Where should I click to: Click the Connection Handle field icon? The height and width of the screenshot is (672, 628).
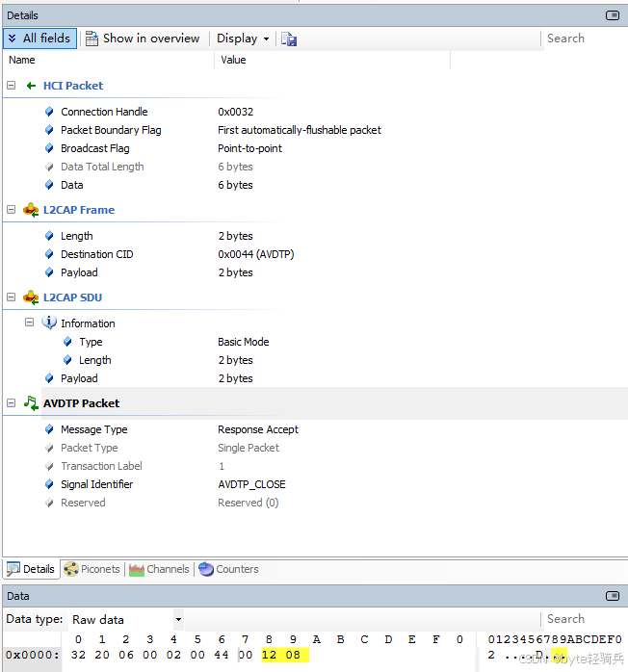(x=49, y=112)
